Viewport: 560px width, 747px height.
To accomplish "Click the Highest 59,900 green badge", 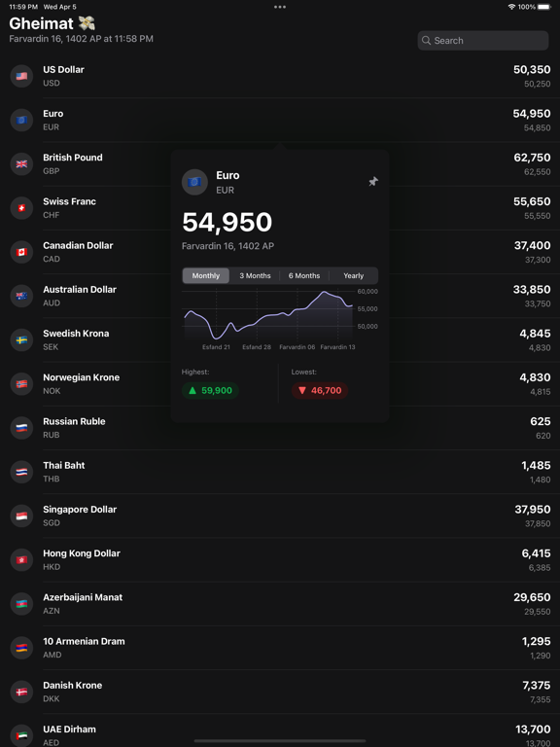I will tap(210, 391).
